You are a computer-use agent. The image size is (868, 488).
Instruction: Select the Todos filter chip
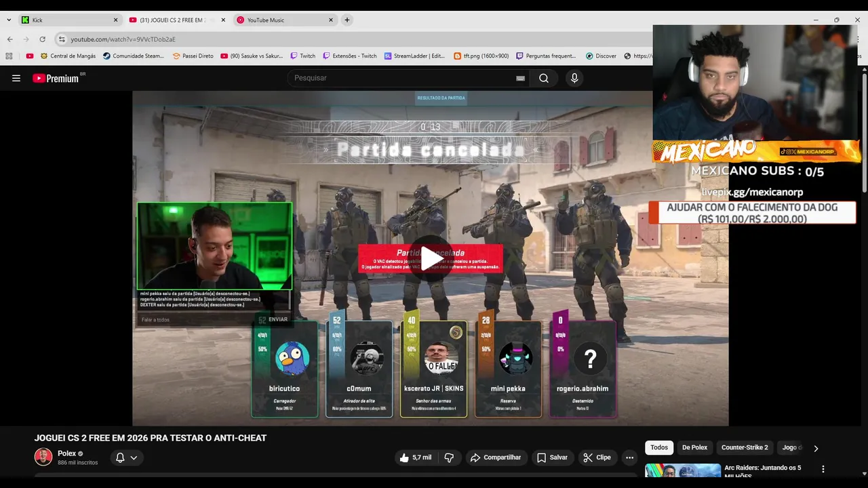[659, 447]
